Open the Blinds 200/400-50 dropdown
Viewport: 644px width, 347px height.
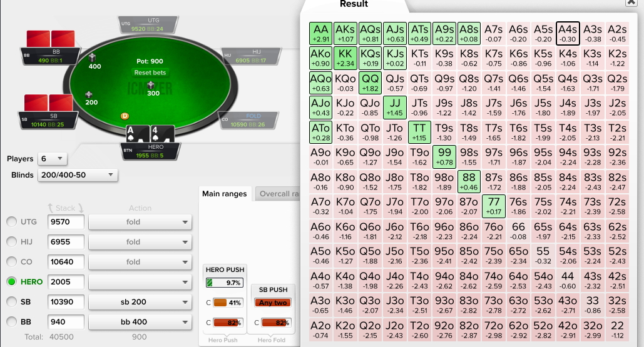coord(78,175)
